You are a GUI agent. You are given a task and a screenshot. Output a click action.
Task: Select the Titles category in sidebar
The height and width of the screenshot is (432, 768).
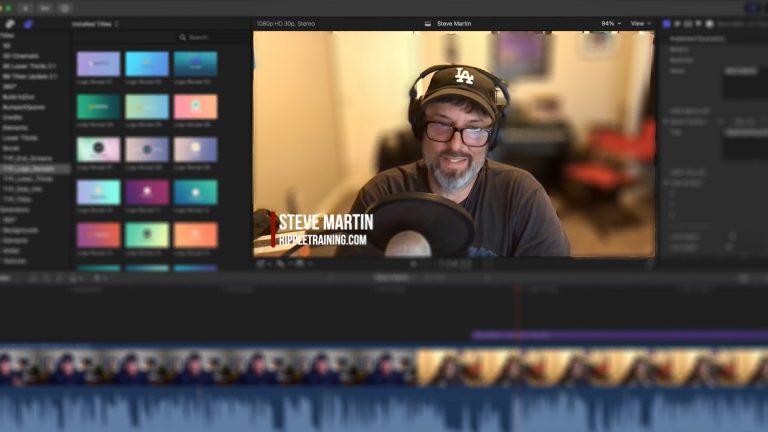[x=7, y=35]
